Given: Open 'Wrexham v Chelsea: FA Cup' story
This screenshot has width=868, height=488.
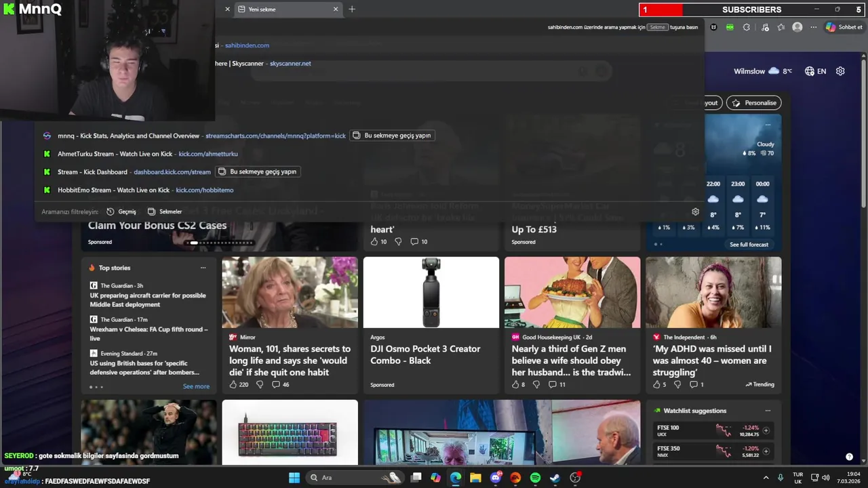Looking at the screenshot, I should tap(149, 333).
